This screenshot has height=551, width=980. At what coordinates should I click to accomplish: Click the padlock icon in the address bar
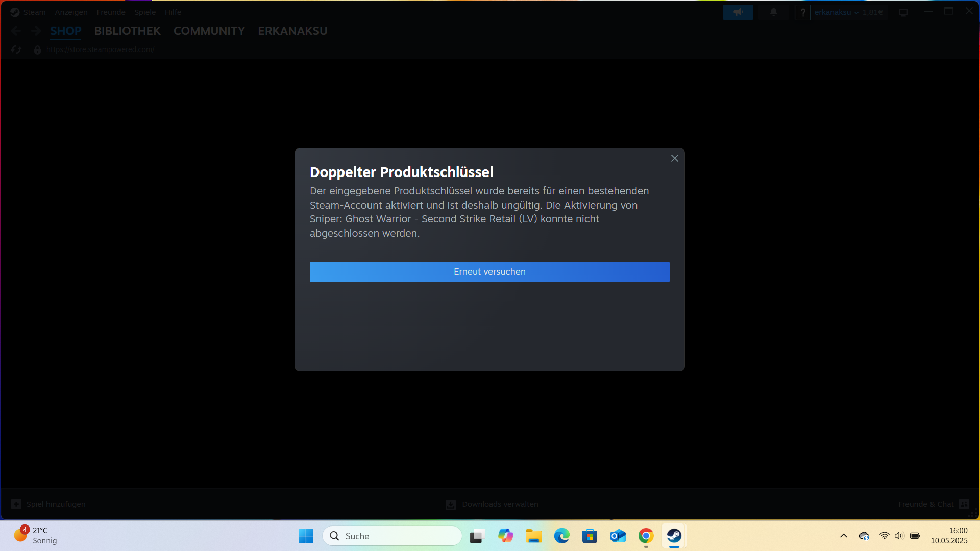pos(37,49)
